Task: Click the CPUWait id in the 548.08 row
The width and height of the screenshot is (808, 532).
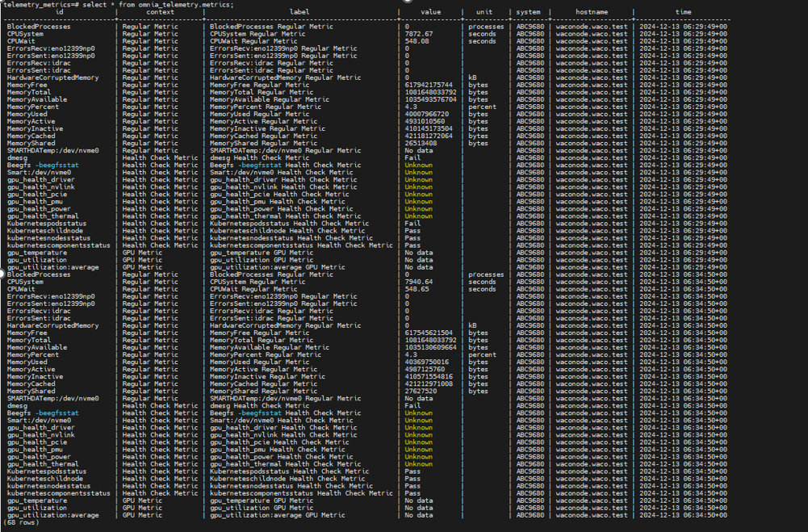Action: (x=21, y=41)
